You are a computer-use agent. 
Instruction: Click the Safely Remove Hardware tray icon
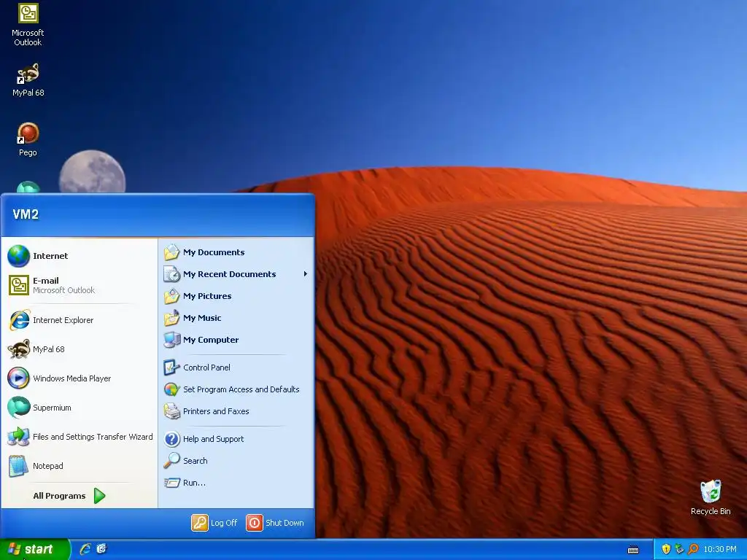[x=679, y=549]
